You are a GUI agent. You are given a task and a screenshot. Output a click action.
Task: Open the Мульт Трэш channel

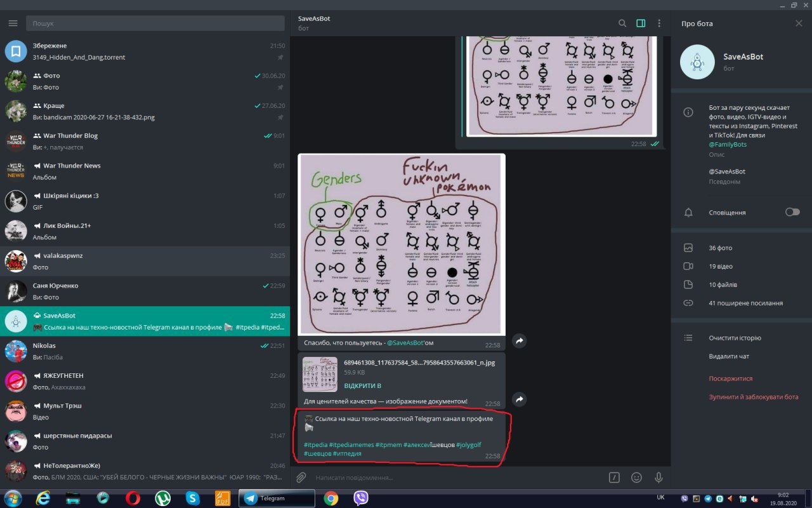pyautogui.click(x=145, y=411)
